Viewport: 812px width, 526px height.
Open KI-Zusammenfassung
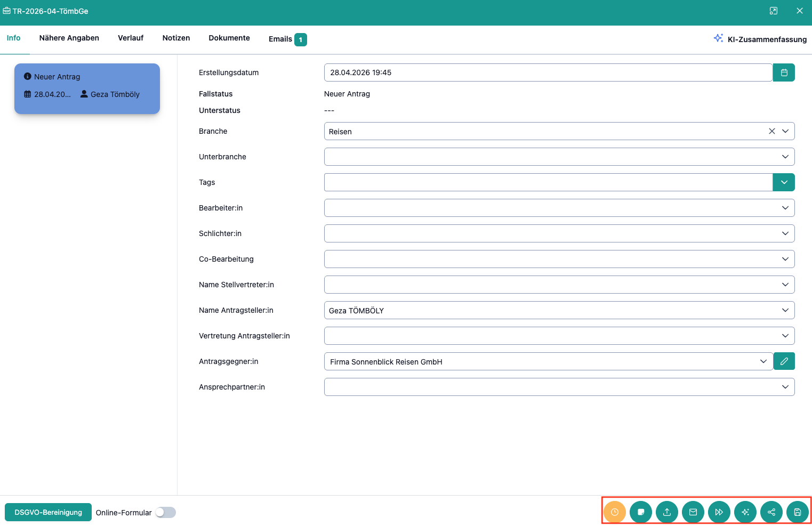point(760,39)
